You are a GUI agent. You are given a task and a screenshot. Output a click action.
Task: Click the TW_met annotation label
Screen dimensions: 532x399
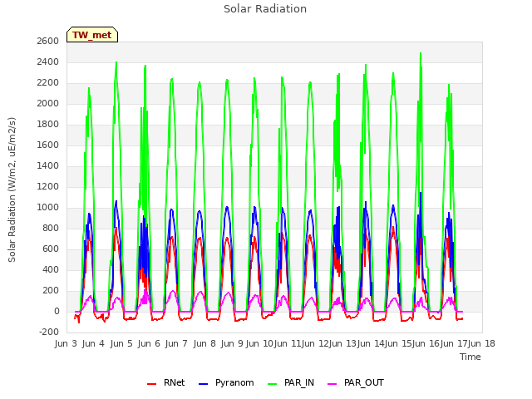point(92,35)
